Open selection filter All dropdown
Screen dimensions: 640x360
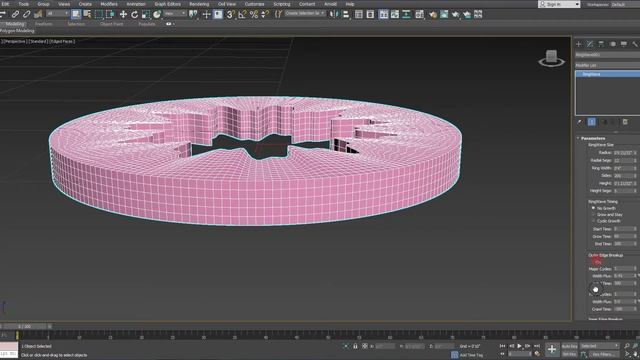tap(58, 14)
